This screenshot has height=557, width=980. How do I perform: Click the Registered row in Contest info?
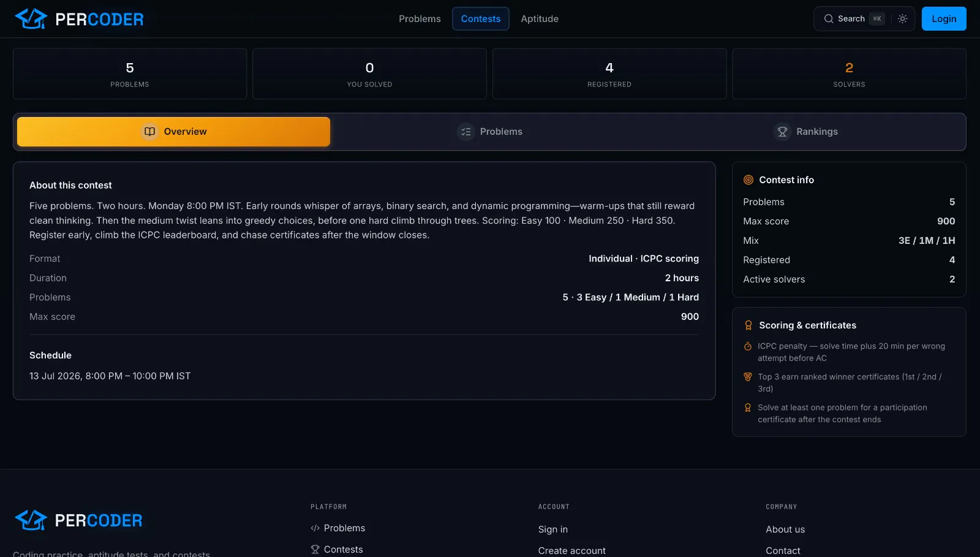[x=849, y=260]
